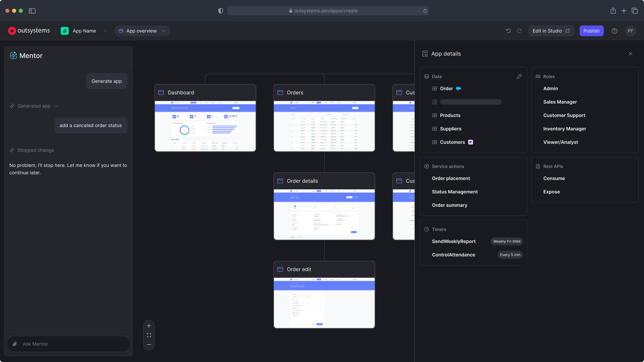
Task: Select the Order placement service action
Action: click(451, 178)
